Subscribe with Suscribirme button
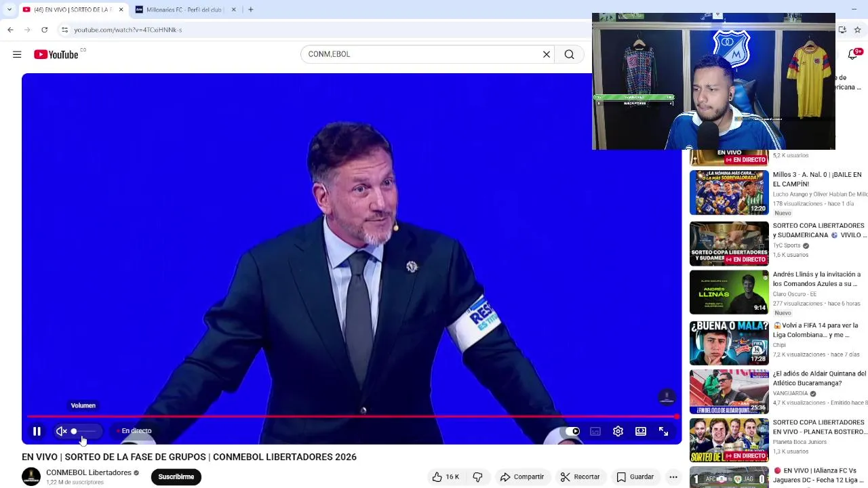 [176, 477]
